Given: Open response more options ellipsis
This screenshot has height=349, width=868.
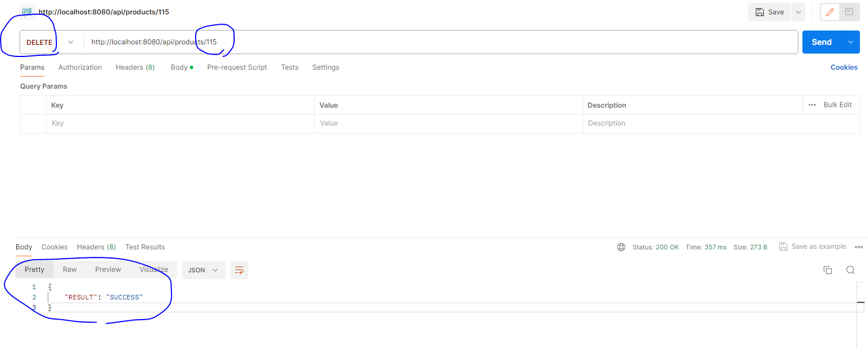Looking at the screenshot, I should point(859,246).
